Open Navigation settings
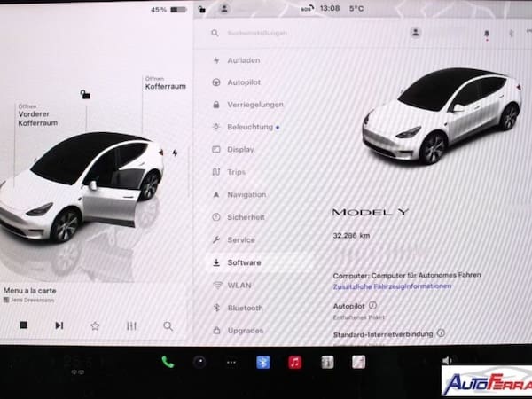Image resolution: width=532 pixels, height=399 pixels. pyautogui.click(x=239, y=194)
